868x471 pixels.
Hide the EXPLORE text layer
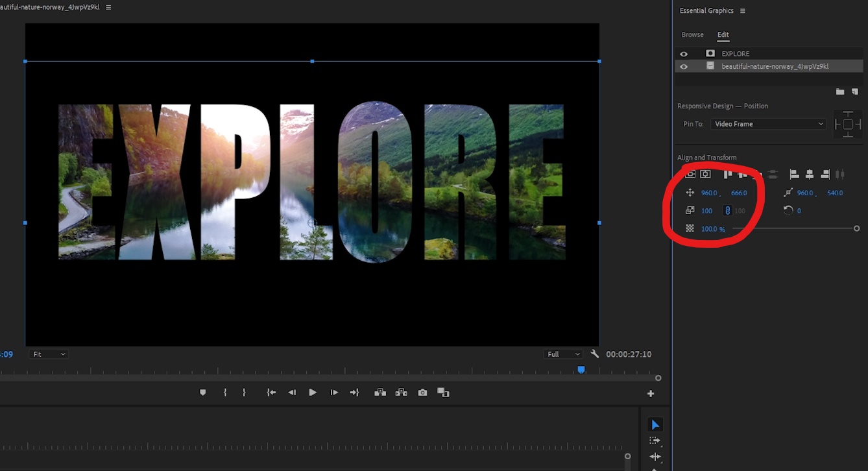click(684, 54)
